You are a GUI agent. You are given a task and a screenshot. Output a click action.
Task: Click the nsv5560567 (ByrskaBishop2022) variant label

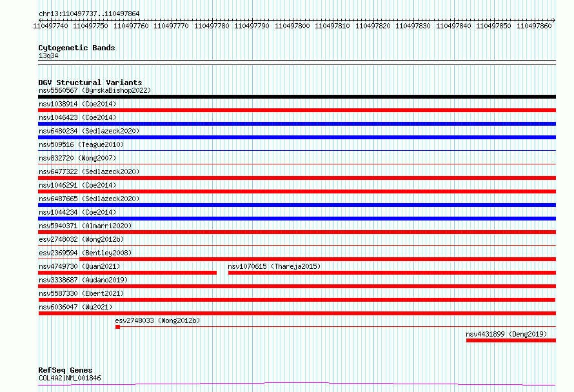point(95,90)
